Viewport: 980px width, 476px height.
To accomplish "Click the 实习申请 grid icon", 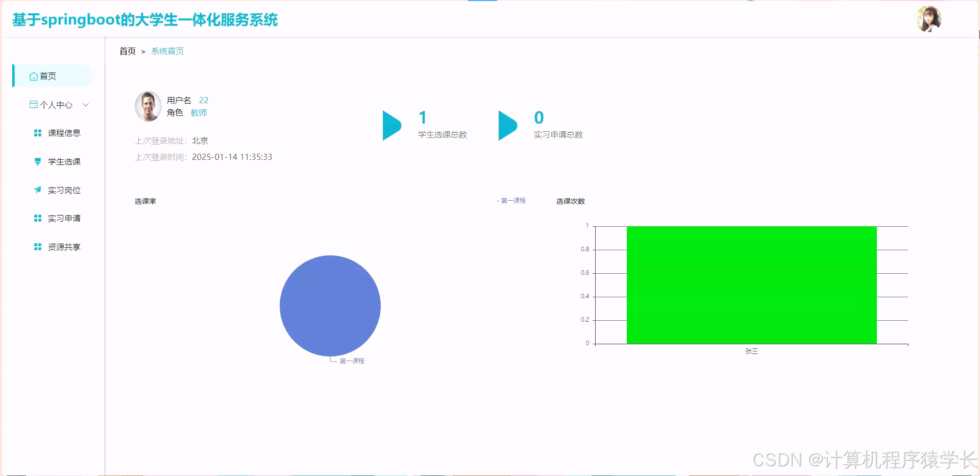I will coord(37,218).
